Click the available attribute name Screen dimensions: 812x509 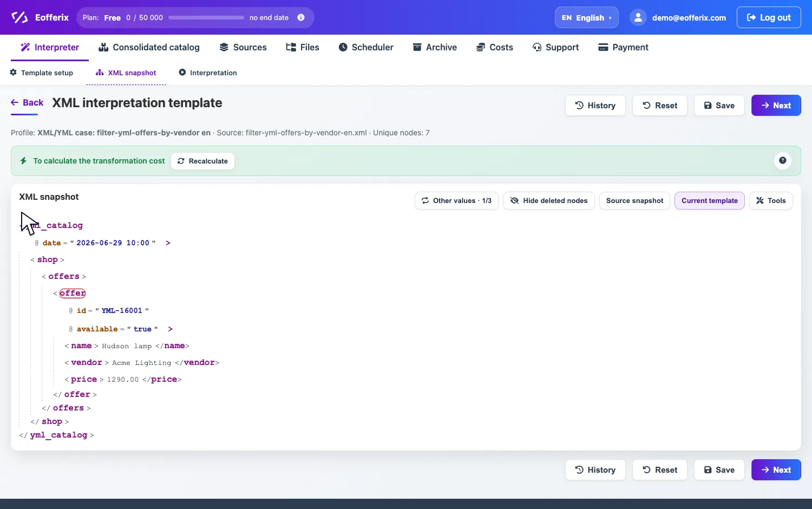(x=97, y=329)
